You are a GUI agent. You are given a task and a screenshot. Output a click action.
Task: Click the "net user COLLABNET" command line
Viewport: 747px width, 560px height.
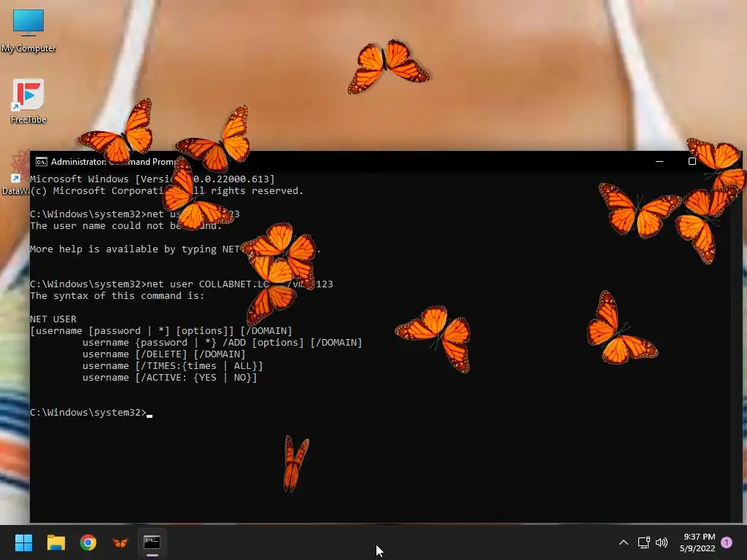coord(182,284)
